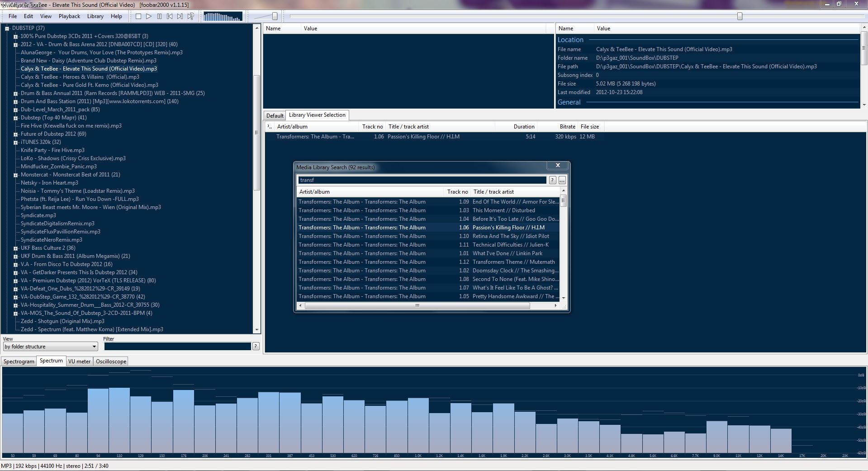Expand Future of Dubstep 2012 folder
Image resolution: width=868 pixels, height=471 pixels.
[x=15, y=134]
